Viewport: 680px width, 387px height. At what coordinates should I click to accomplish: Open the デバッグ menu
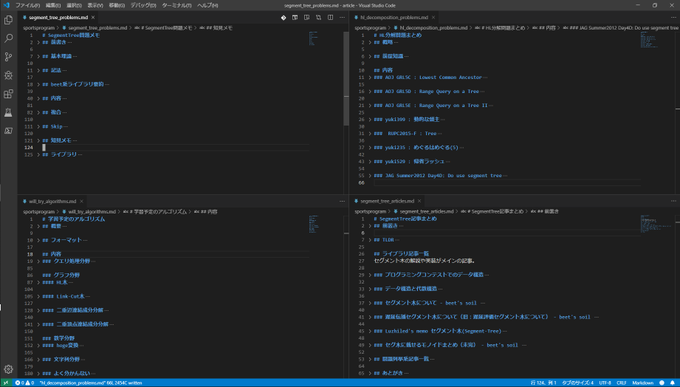pos(143,5)
